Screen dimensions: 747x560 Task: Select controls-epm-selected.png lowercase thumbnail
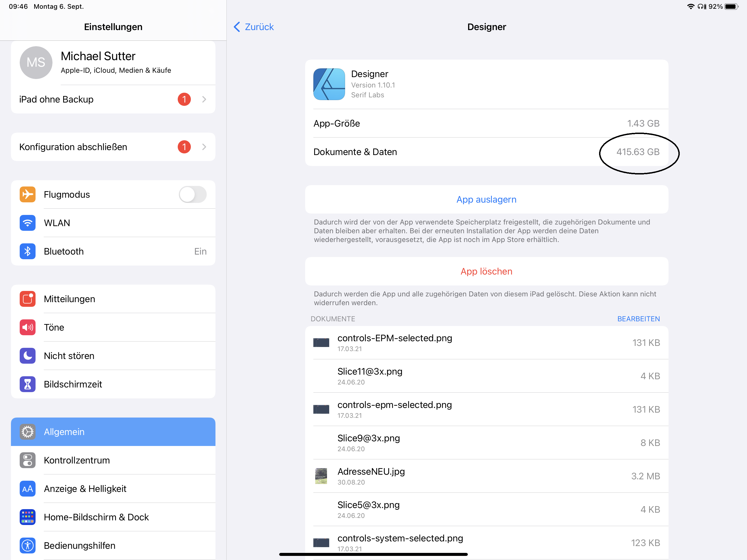point(321,409)
